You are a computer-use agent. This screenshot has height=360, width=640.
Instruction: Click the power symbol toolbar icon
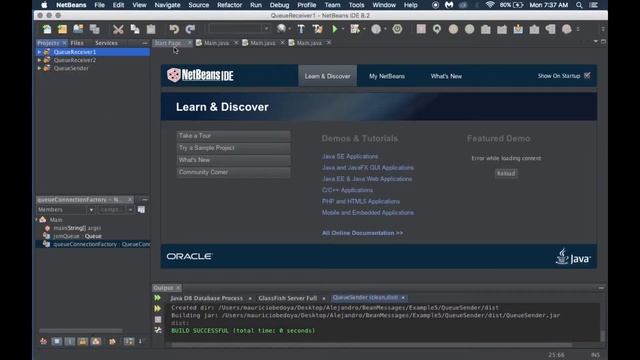(x=397, y=29)
